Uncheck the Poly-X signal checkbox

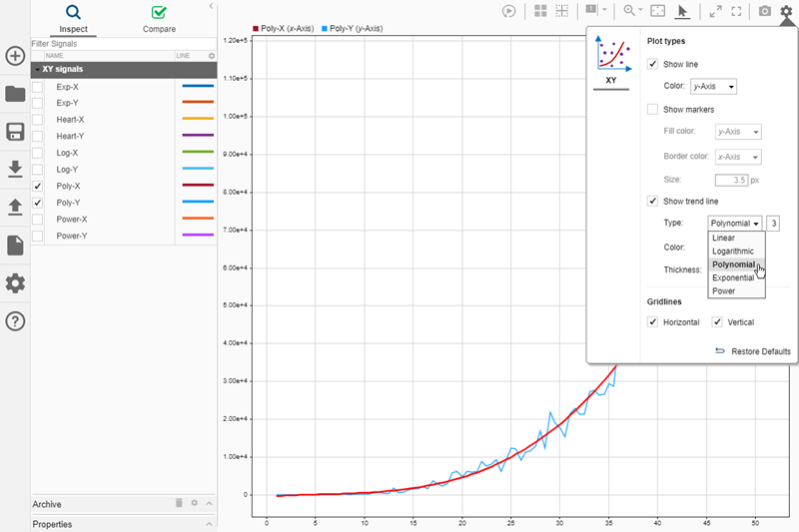pos(37,186)
